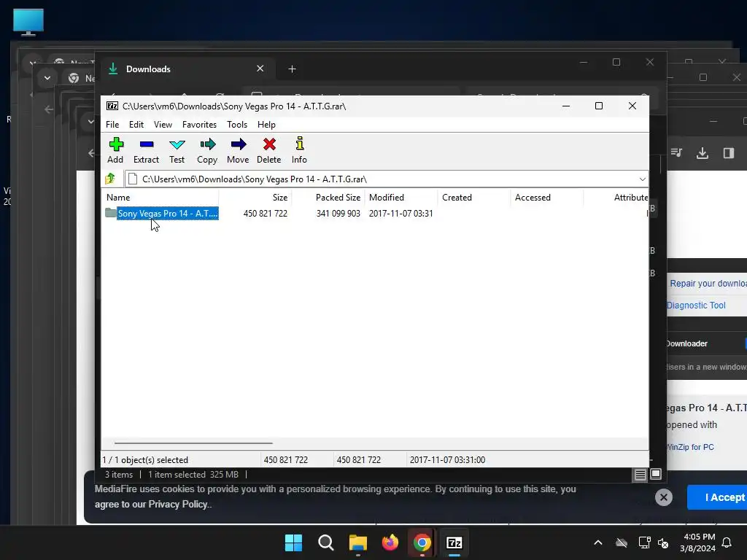This screenshot has width=747, height=560.
Task: Click the OneDrive cloud tray icon
Action: point(622,542)
